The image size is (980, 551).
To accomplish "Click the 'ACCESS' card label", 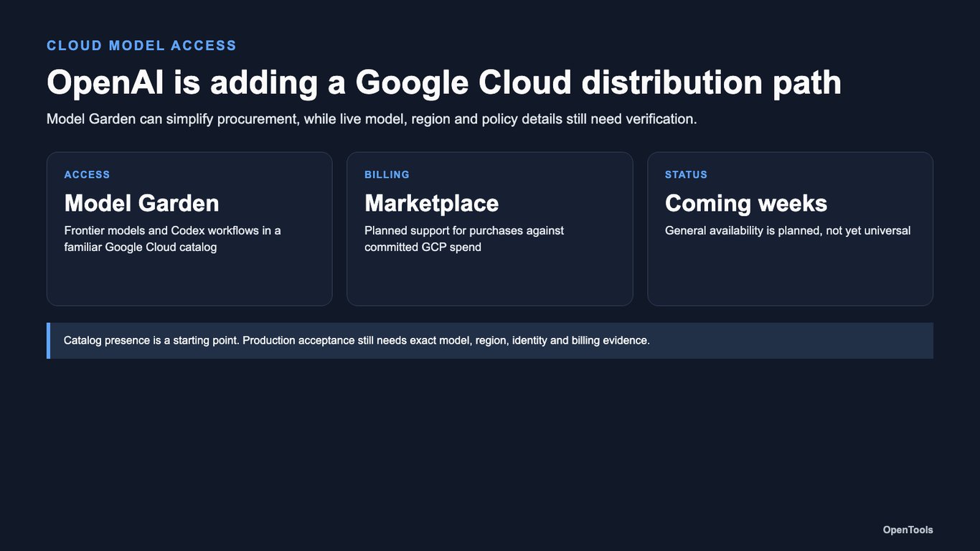I will click(87, 175).
